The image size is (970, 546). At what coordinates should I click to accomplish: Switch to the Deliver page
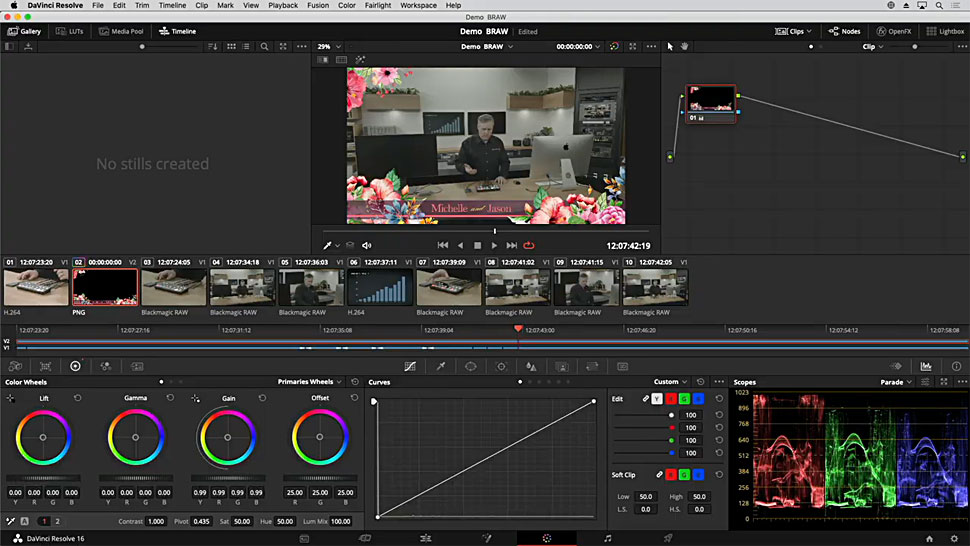668,539
